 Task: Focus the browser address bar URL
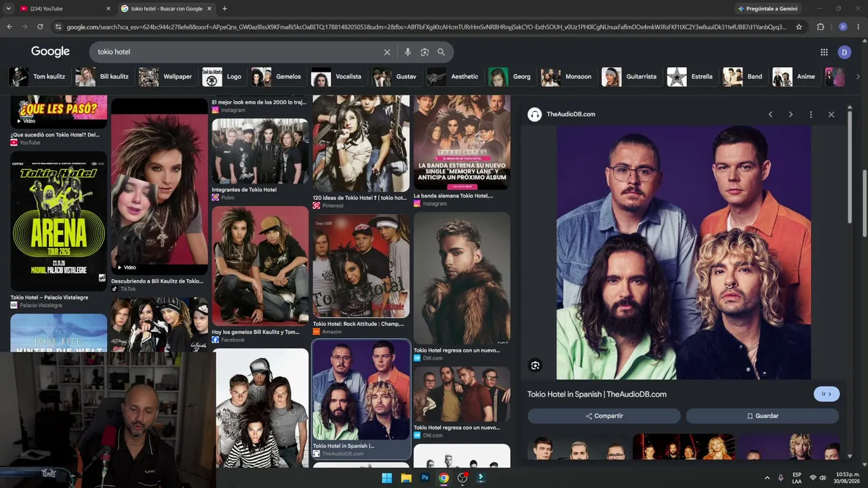427,27
